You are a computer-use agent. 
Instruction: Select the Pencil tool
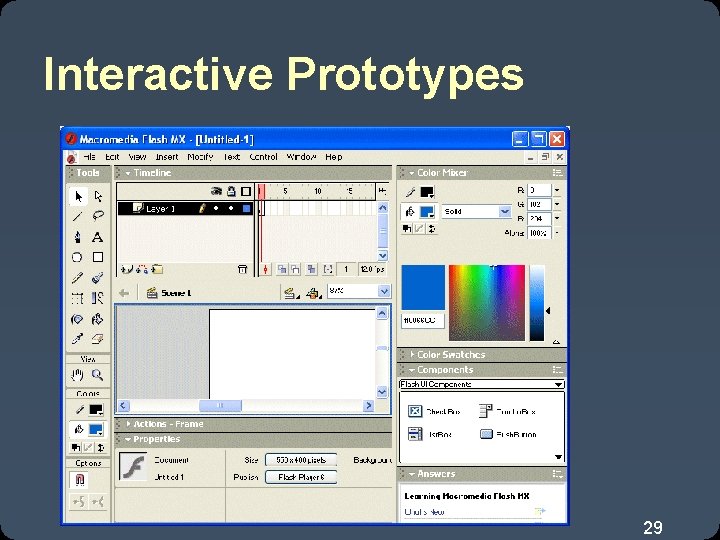click(x=78, y=278)
